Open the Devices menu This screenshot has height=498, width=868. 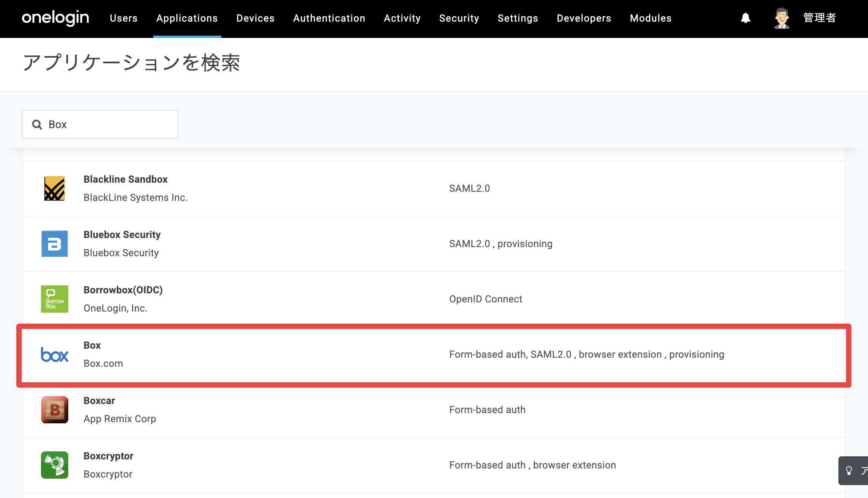(x=255, y=18)
